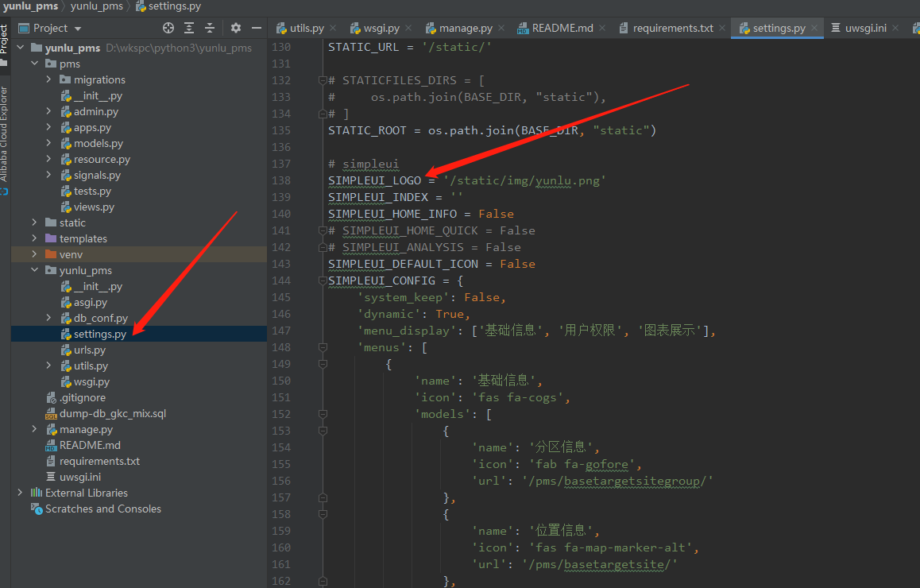Select resource.py in the project tree
The width and height of the screenshot is (920, 588).
click(x=102, y=159)
